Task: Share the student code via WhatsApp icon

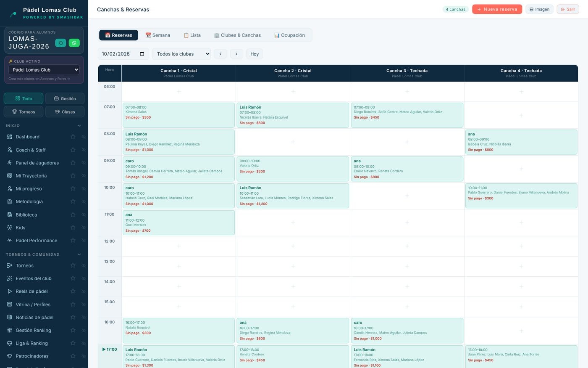Action: (x=74, y=43)
